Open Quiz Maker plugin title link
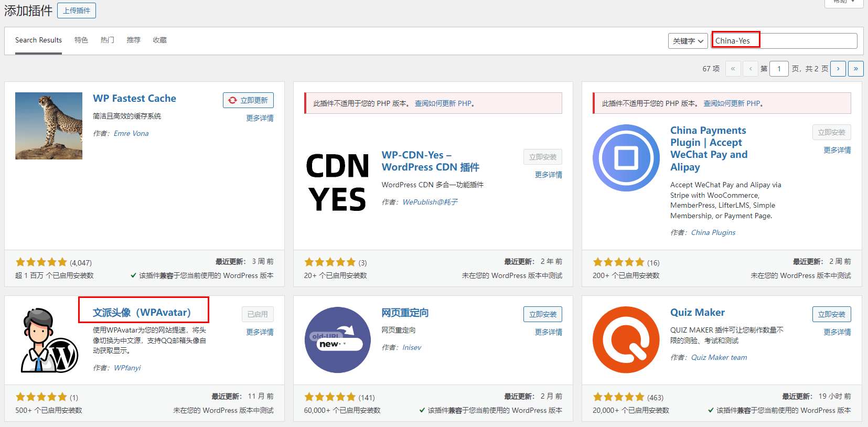Image resolution: width=868 pixels, height=427 pixels. (x=698, y=312)
